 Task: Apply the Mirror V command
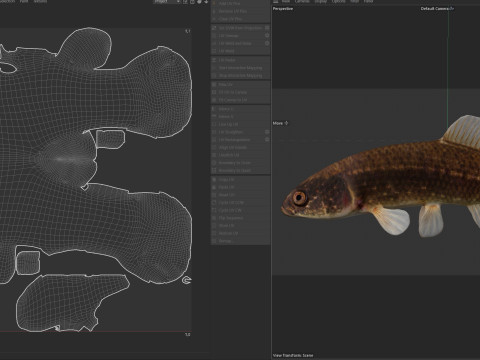[240, 117]
